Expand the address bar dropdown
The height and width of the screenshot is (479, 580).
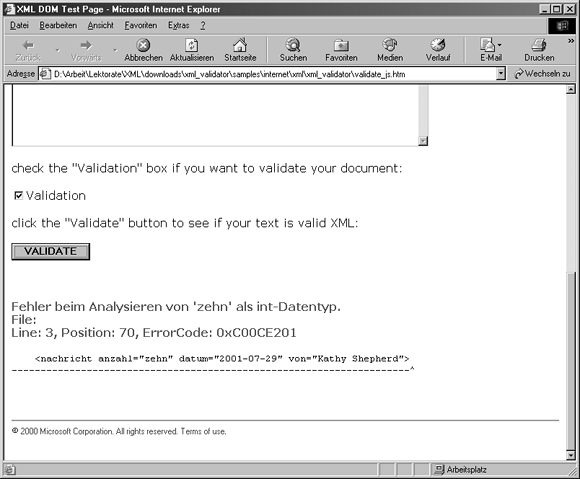click(501, 74)
